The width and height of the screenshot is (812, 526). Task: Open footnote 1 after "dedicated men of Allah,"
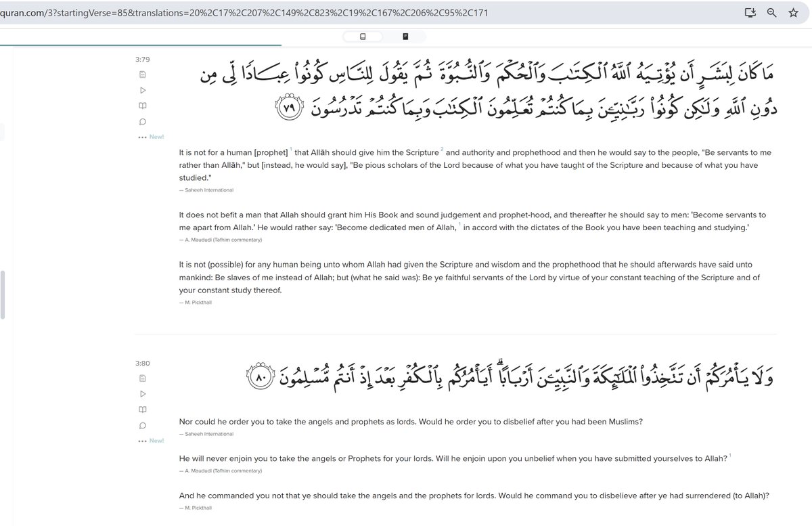459,225
